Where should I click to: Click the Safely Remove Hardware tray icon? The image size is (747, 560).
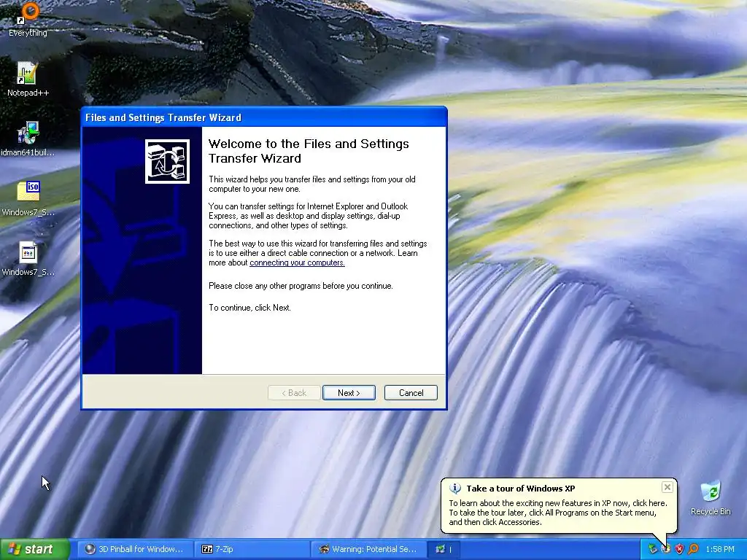coord(653,549)
